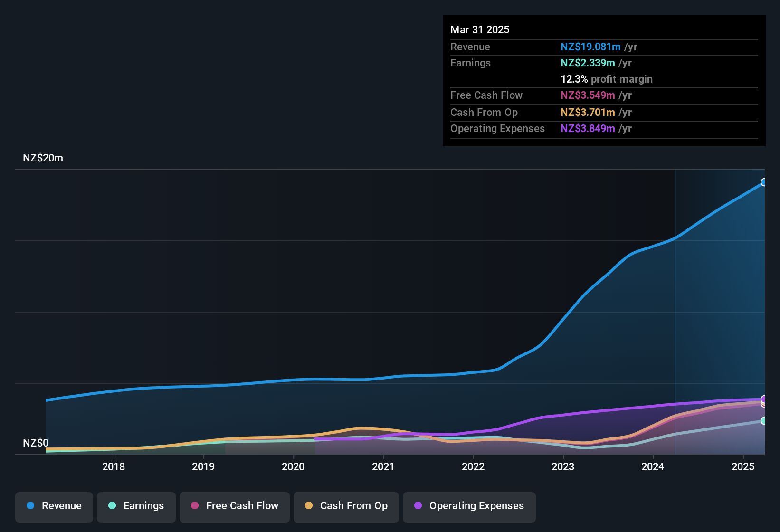Select the 2022 x-axis label
This screenshot has height=532, width=780.
[x=473, y=467]
